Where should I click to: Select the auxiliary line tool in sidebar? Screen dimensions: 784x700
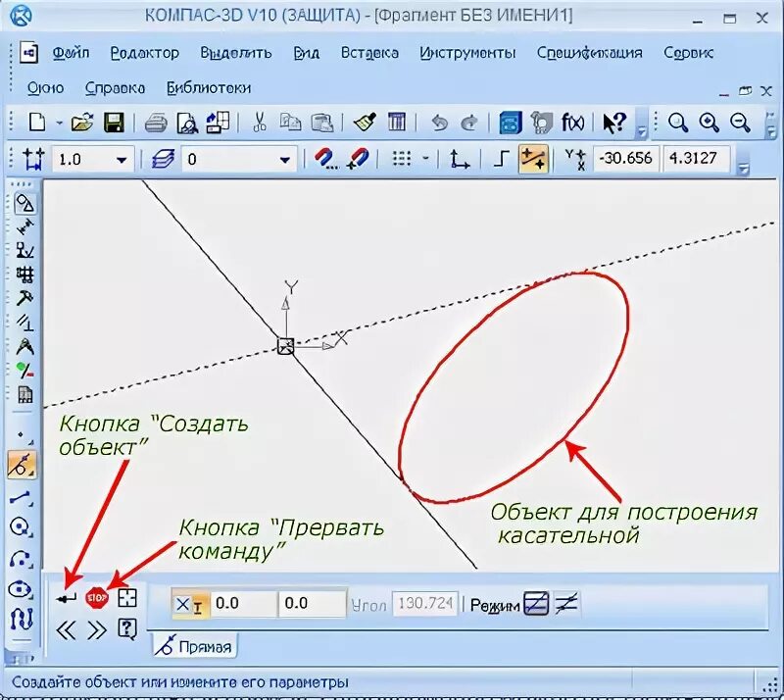(x=22, y=465)
